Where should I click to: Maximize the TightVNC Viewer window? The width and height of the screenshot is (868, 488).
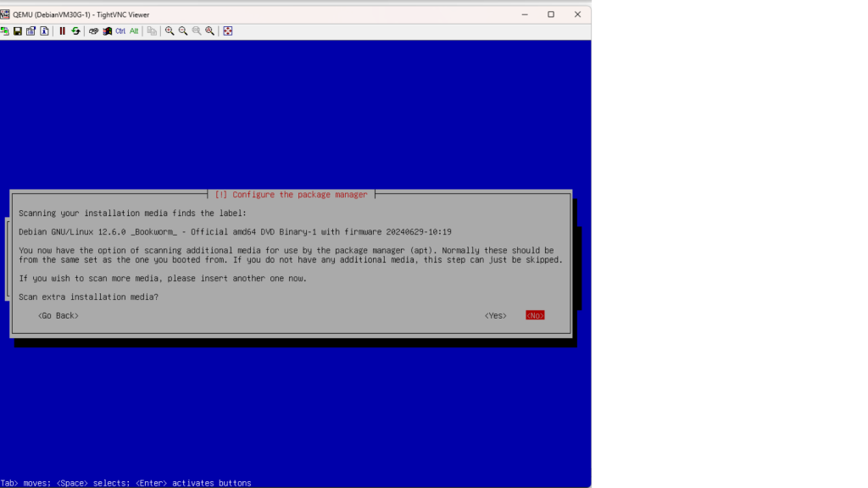(551, 14)
